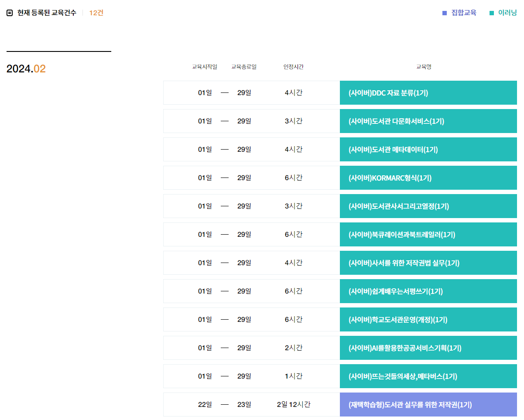Click 3시간 in the 도서관사서그리고열정 row

(294, 206)
